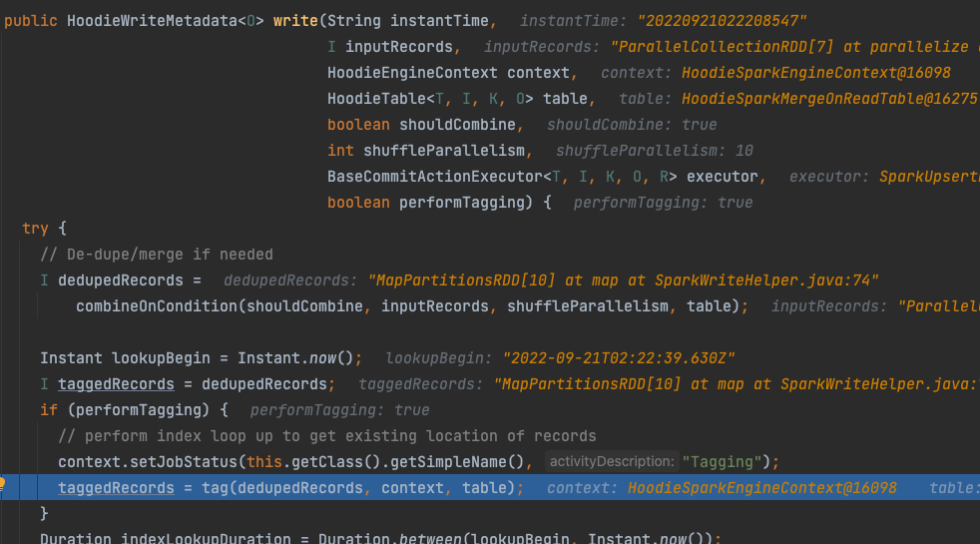
Task: Click the public keyword
Action: coord(31,21)
